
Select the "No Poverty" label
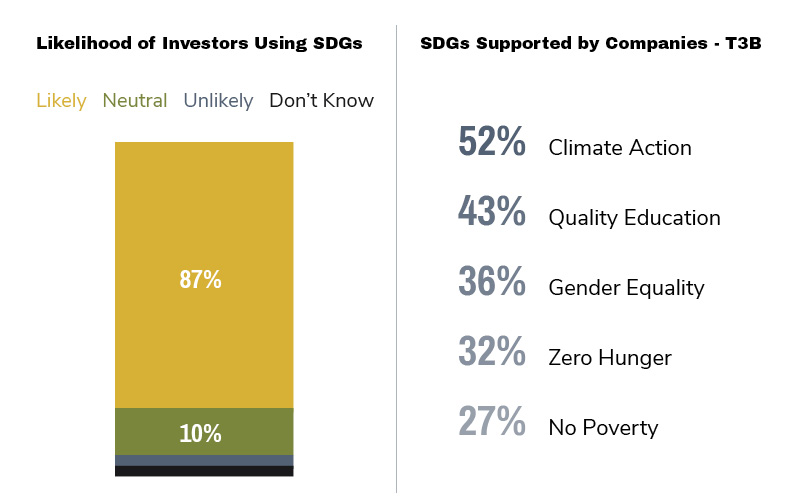click(603, 428)
